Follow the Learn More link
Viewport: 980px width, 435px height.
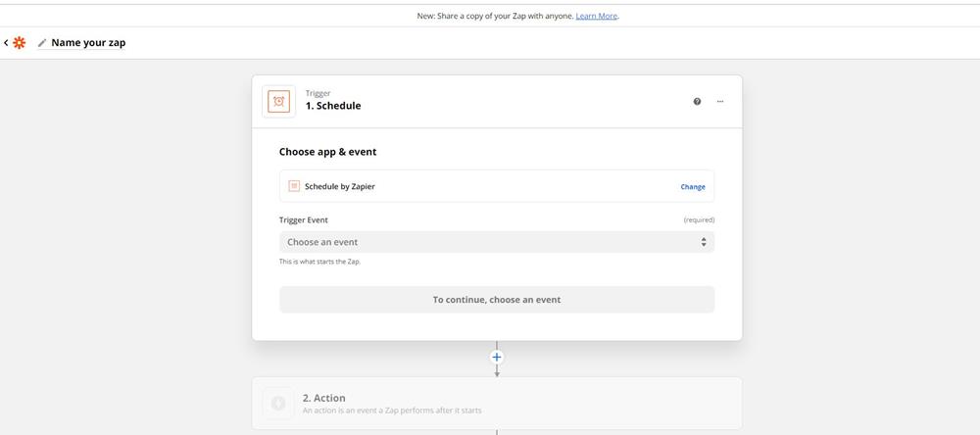point(596,17)
